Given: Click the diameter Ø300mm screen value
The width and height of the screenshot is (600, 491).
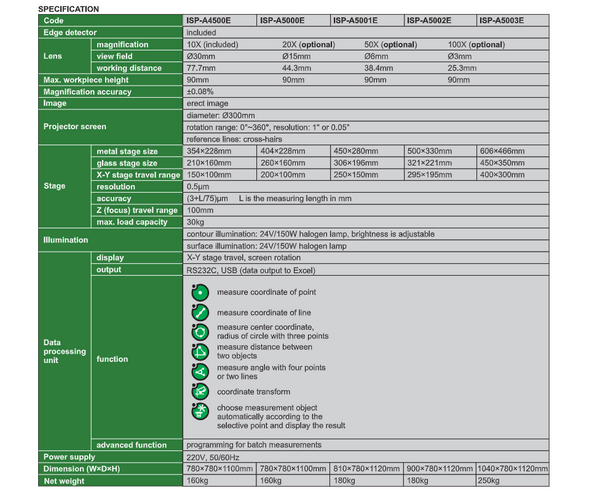Looking at the screenshot, I should (221, 115).
